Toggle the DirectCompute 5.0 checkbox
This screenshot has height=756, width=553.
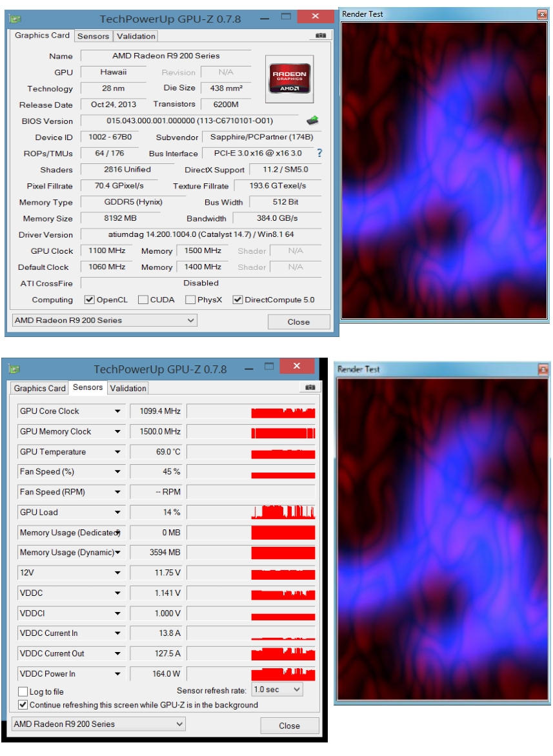click(x=237, y=300)
